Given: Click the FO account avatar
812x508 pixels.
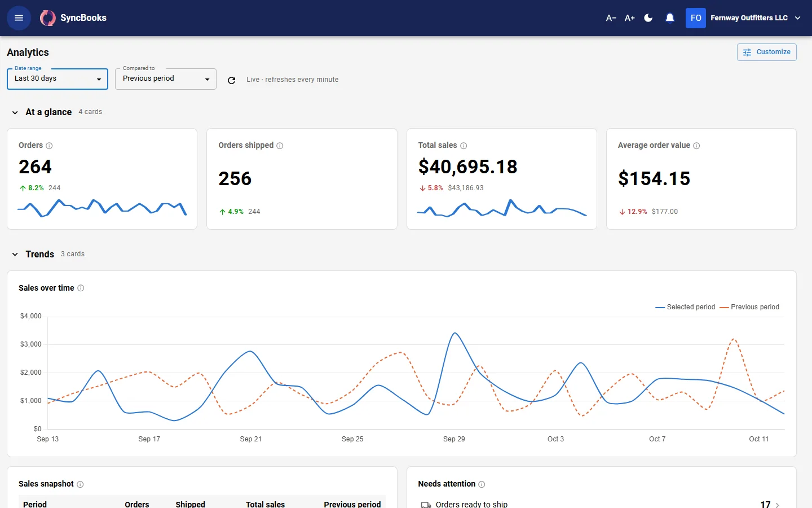Looking at the screenshot, I should click(x=696, y=18).
